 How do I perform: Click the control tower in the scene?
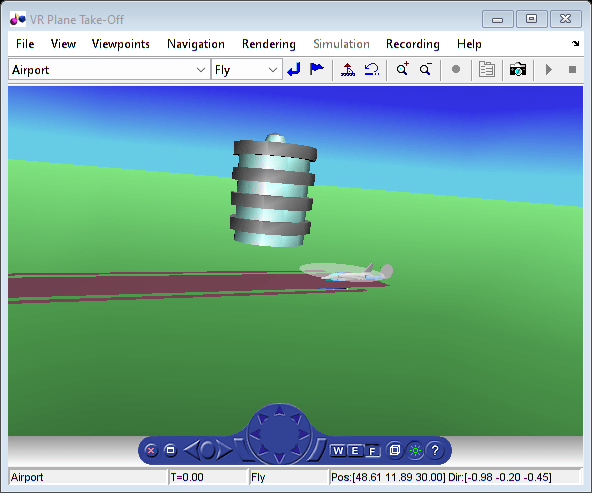tap(273, 191)
